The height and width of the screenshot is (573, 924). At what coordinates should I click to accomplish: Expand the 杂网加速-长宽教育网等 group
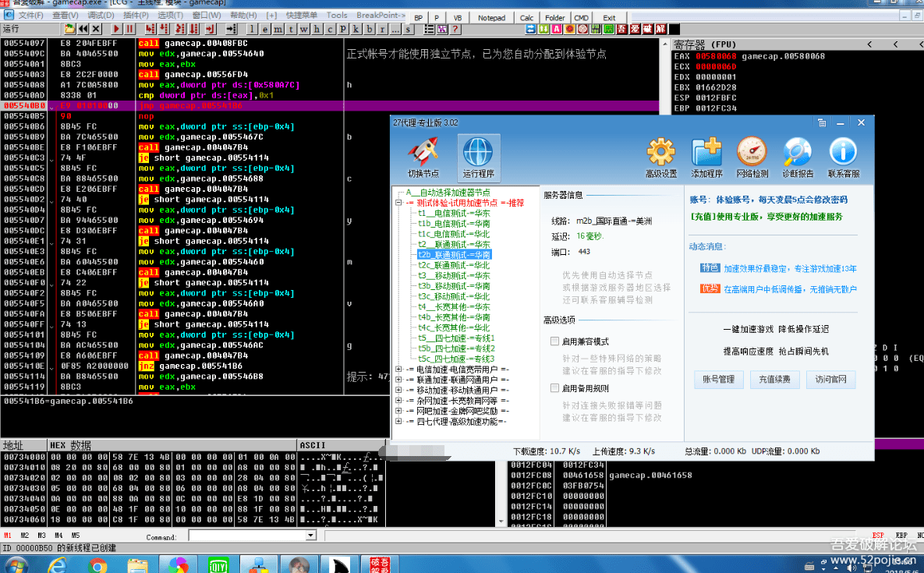pyautogui.click(x=399, y=401)
